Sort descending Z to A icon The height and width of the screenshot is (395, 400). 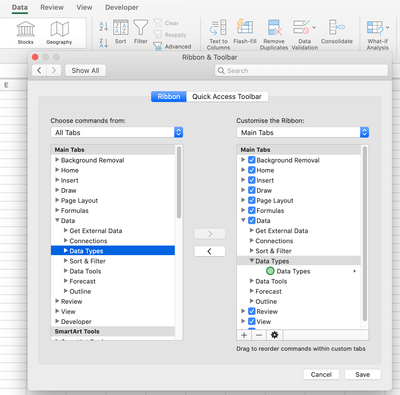(104, 43)
